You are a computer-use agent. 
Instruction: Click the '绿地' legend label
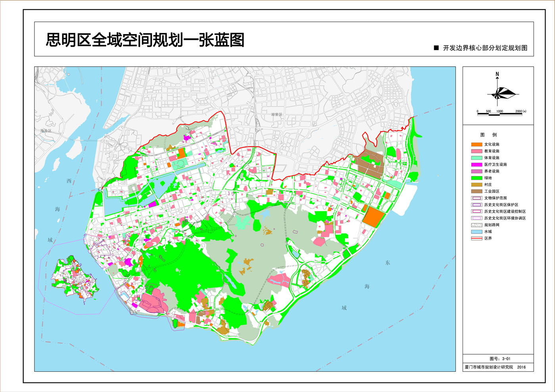[x=488, y=178]
